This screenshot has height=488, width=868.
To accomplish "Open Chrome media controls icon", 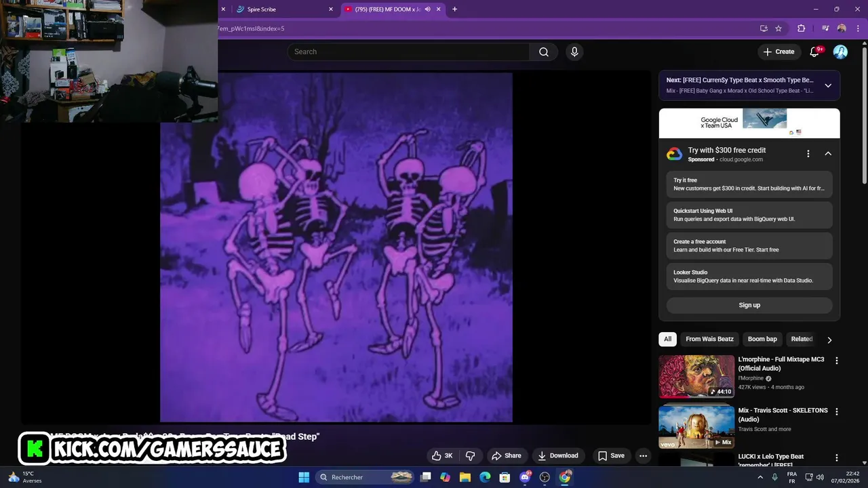I will click(825, 28).
